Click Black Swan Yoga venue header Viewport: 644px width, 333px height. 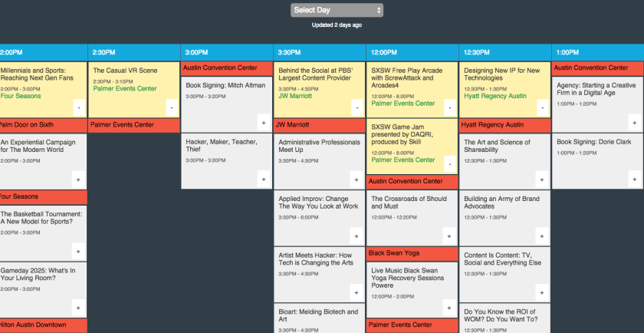click(x=412, y=254)
